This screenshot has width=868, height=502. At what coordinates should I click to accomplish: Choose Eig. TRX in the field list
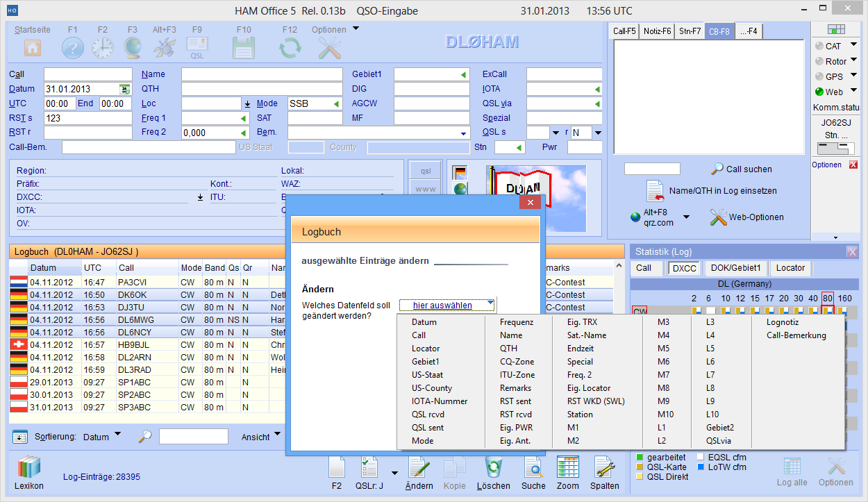pyautogui.click(x=582, y=322)
